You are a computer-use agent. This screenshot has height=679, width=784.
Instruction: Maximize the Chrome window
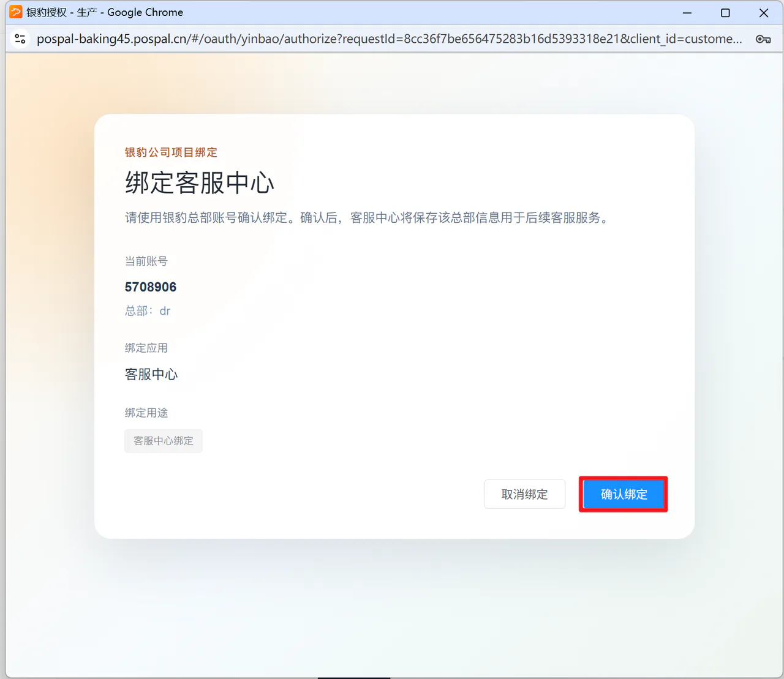coord(725,13)
